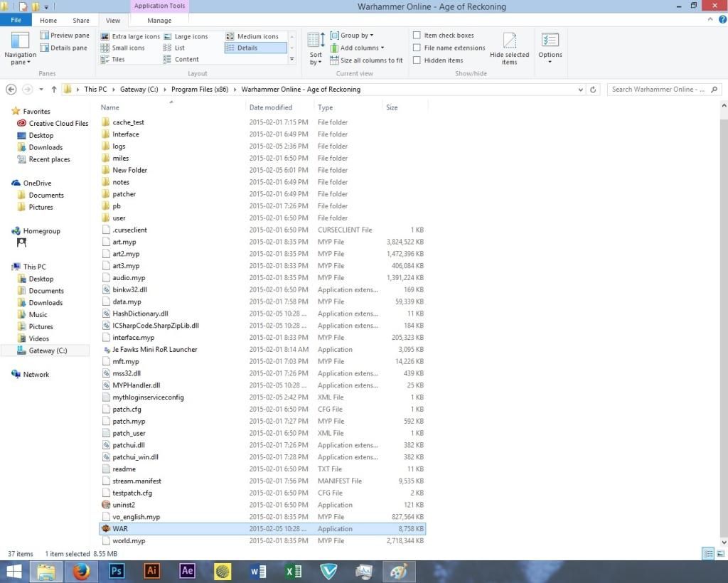The width and height of the screenshot is (728, 583).
Task: Toggle the Preview pane
Action: click(65, 36)
